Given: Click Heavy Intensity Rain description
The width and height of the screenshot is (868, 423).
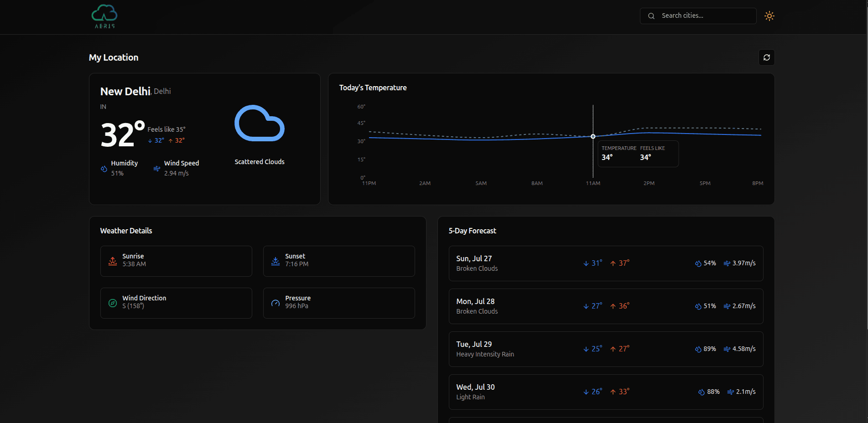Looking at the screenshot, I should pyautogui.click(x=485, y=354).
